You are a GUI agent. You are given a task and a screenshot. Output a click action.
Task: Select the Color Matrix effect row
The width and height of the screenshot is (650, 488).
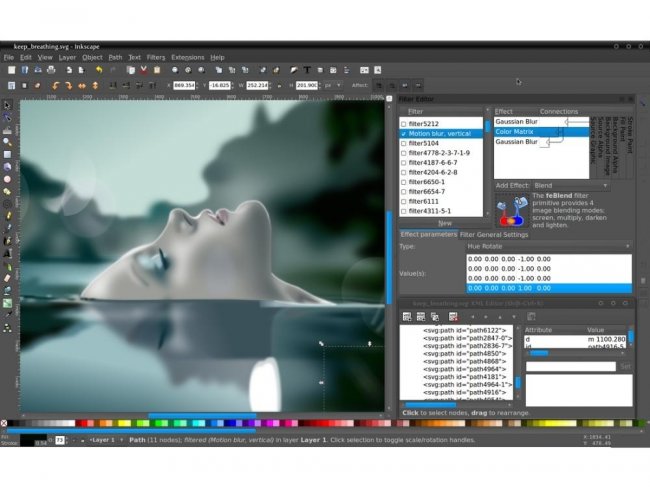(516, 132)
